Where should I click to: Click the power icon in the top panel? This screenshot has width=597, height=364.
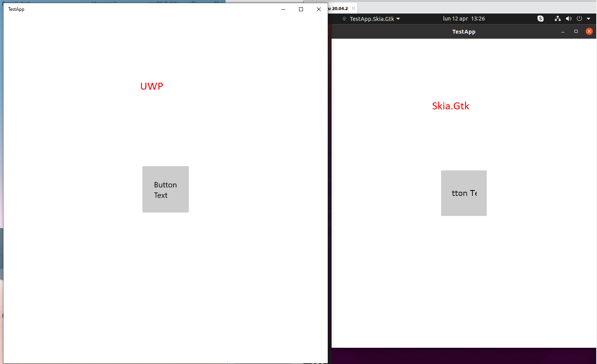(579, 18)
